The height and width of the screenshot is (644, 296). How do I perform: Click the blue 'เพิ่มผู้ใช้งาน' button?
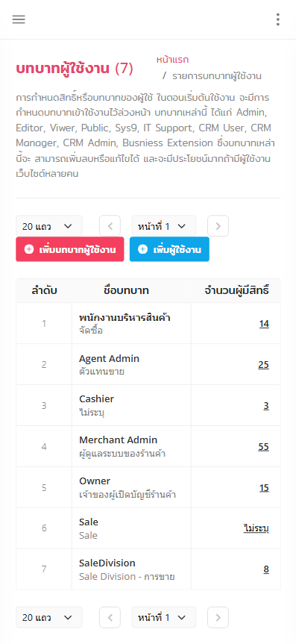click(169, 249)
